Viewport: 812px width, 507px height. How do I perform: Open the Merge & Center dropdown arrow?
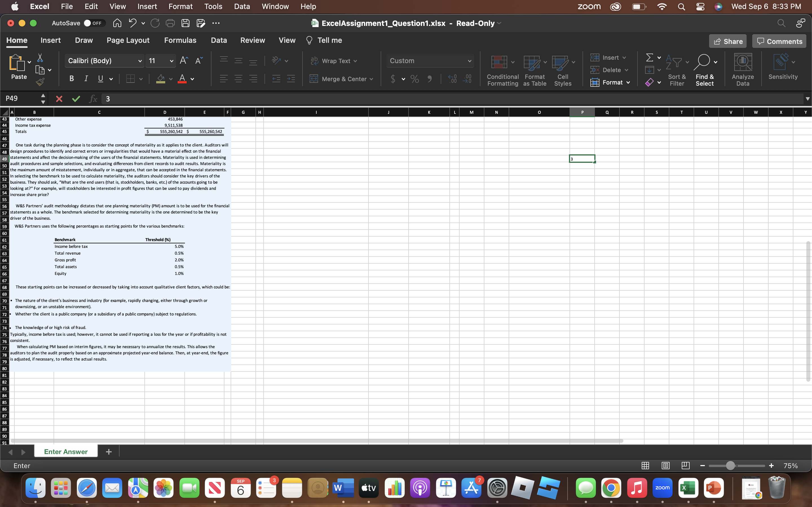371,79
